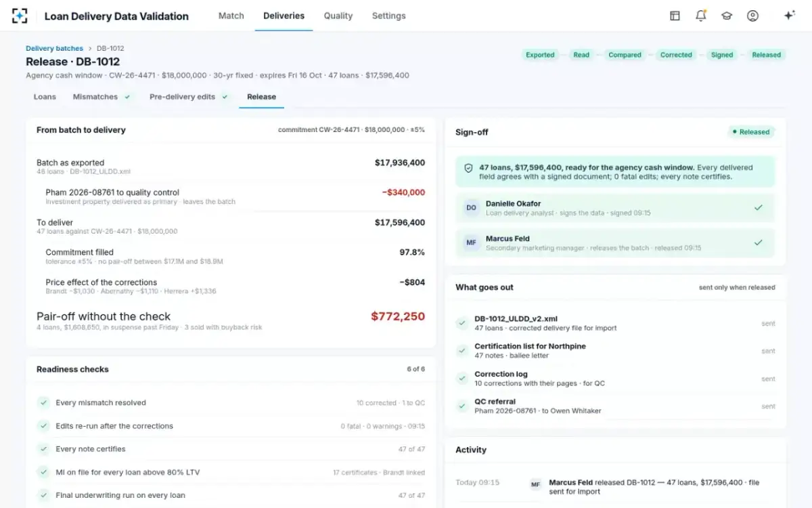Click MF avatar in Sign-off panel

(x=472, y=243)
